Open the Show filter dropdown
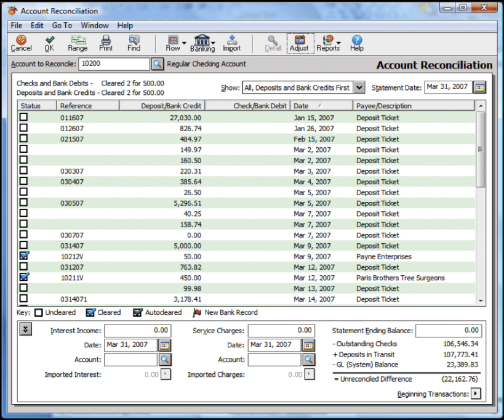The width and height of the screenshot is (504, 420). pyautogui.click(x=359, y=87)
